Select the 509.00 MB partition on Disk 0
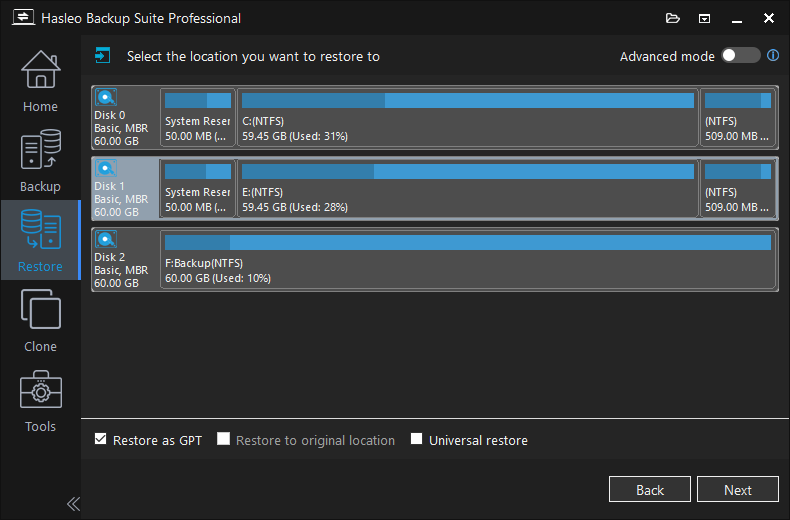This screenshot has width=790, height=520. tap(738, 117)
